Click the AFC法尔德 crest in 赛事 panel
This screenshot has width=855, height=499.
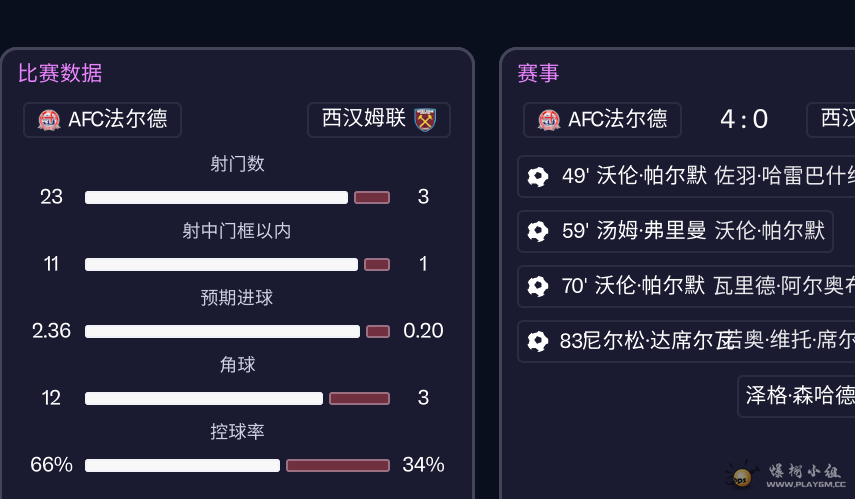pyautogui.click(x=548, y=120)
